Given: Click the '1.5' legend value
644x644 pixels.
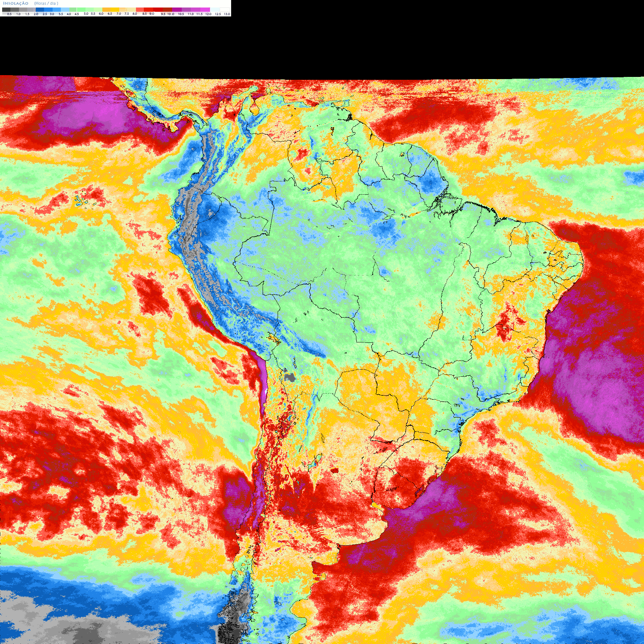Looking at the screenshot, I should (27, 14).
